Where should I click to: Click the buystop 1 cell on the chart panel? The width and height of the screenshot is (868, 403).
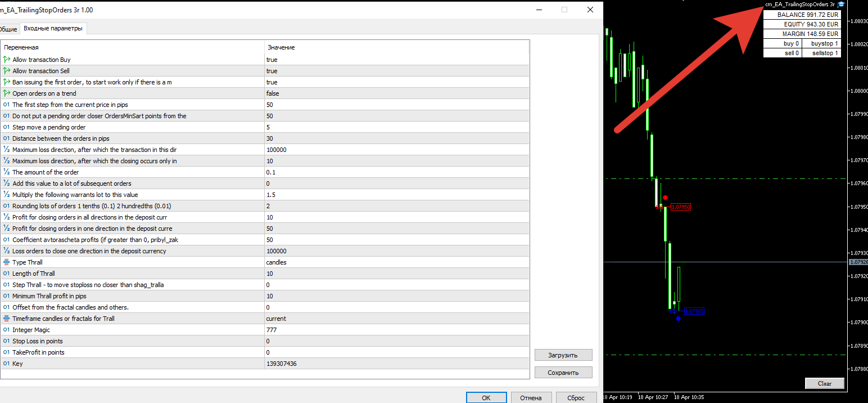coord(822,43)
